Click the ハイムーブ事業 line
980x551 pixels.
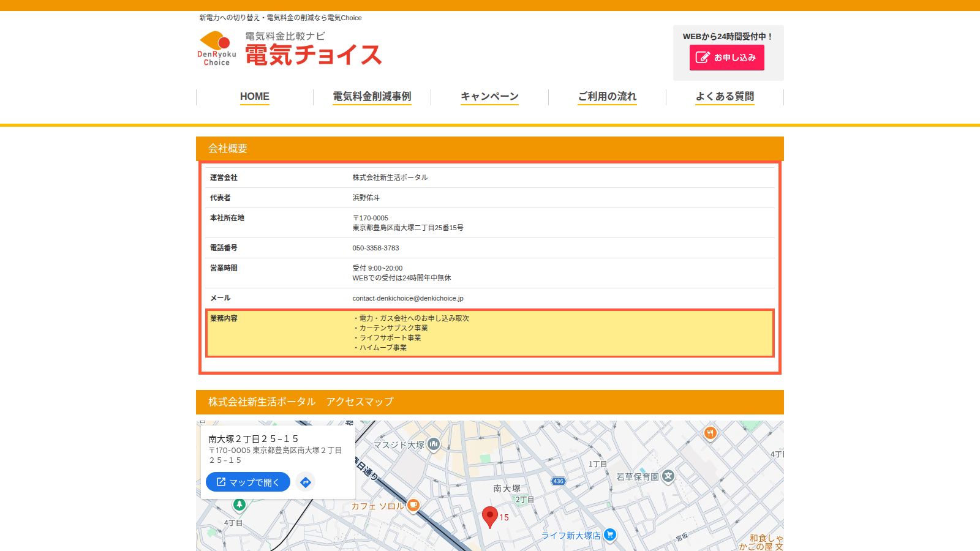pos(380,348)
